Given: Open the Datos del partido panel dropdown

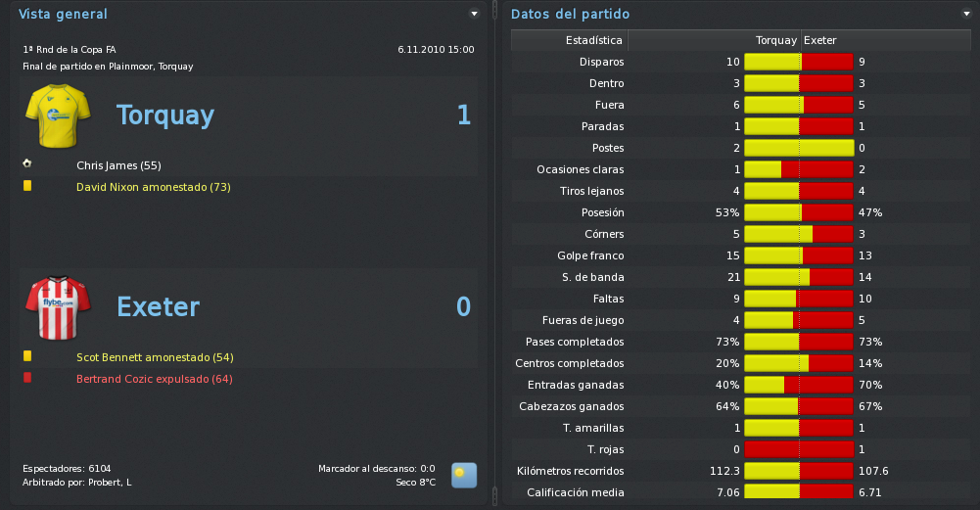Looking at the screenshot, I should (967, 14).
